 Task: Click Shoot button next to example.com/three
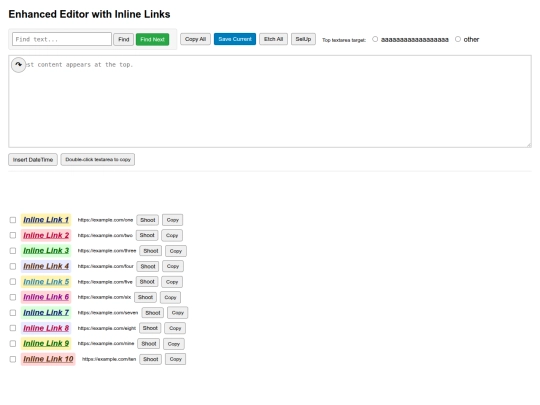[x=150, y=251]
